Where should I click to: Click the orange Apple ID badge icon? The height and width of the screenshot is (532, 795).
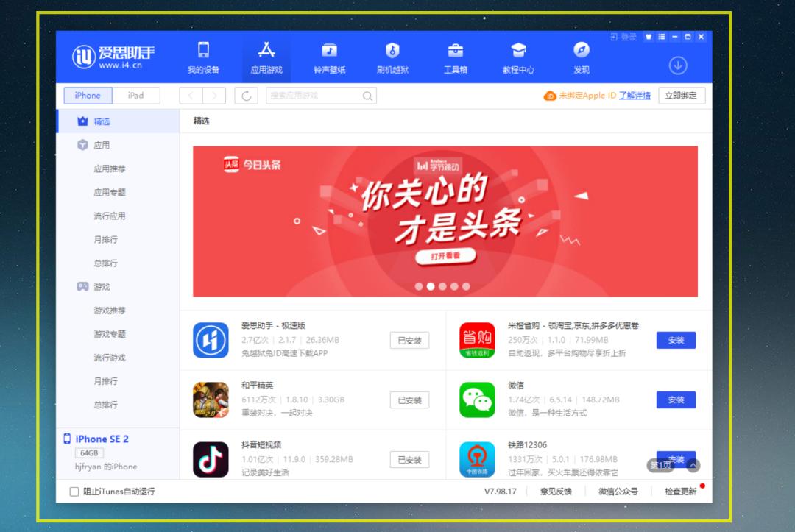click(550, 96)
